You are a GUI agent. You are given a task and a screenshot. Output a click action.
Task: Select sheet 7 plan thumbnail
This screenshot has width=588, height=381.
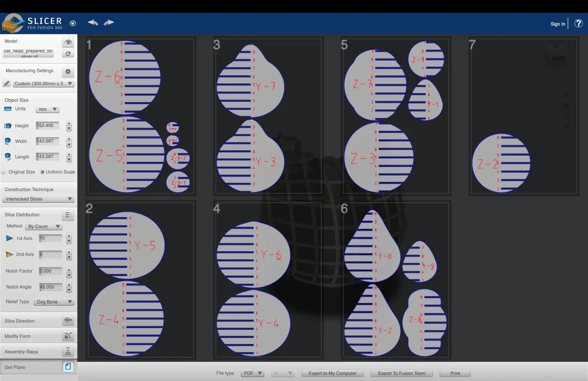523,116
